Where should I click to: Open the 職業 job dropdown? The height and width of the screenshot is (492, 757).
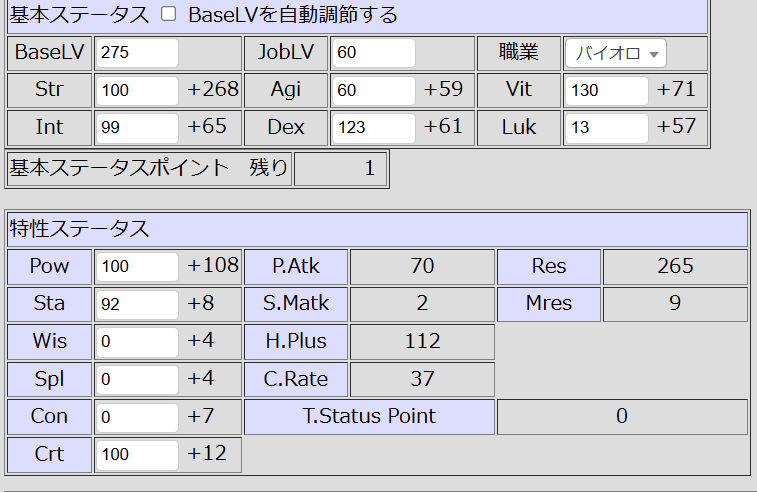pyautogui.click(x=615, y=54)
